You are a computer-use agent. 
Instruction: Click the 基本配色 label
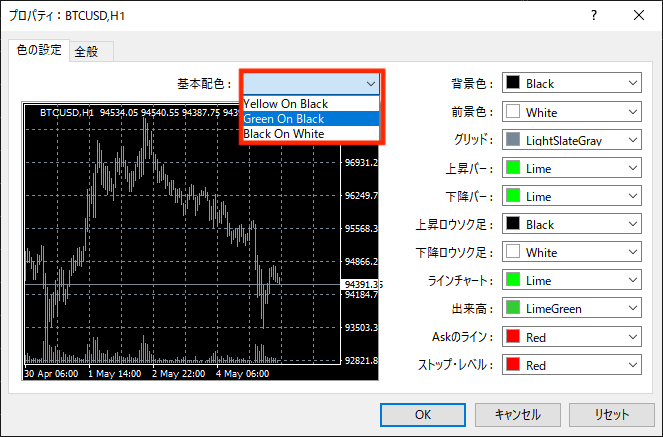(204, 84)
